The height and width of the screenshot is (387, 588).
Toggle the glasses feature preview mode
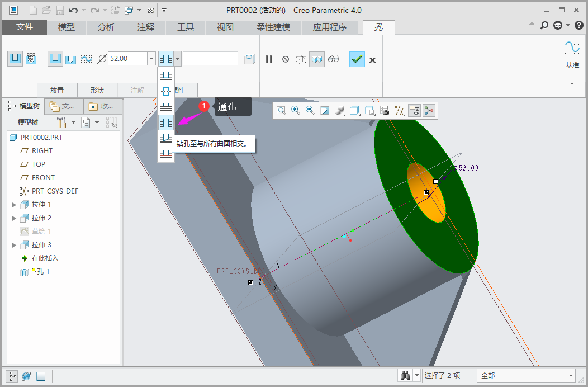[x=334, y=59]
